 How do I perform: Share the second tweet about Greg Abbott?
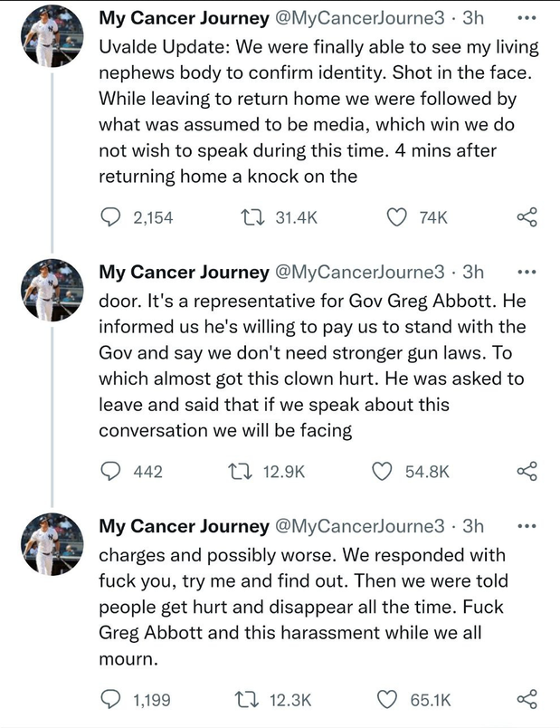pyautogui.click(x=527, y=472)
